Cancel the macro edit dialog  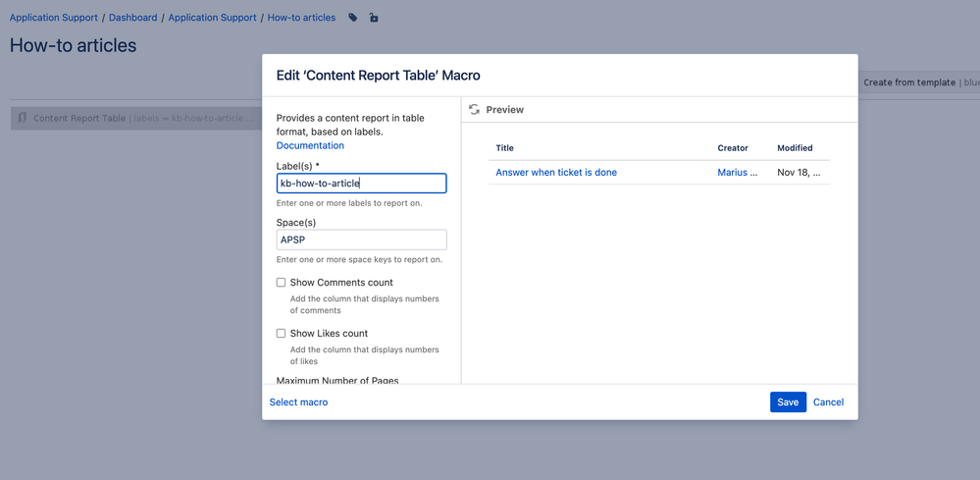point(829,401)
